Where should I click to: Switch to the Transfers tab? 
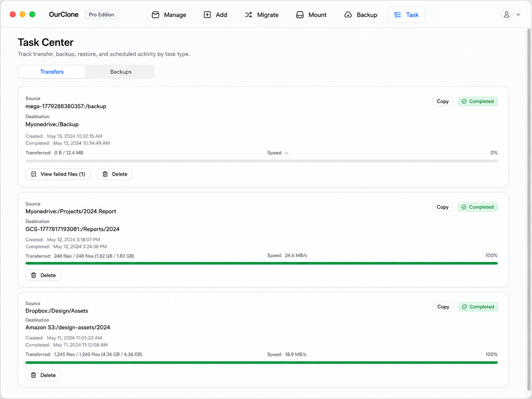point(52,72)
